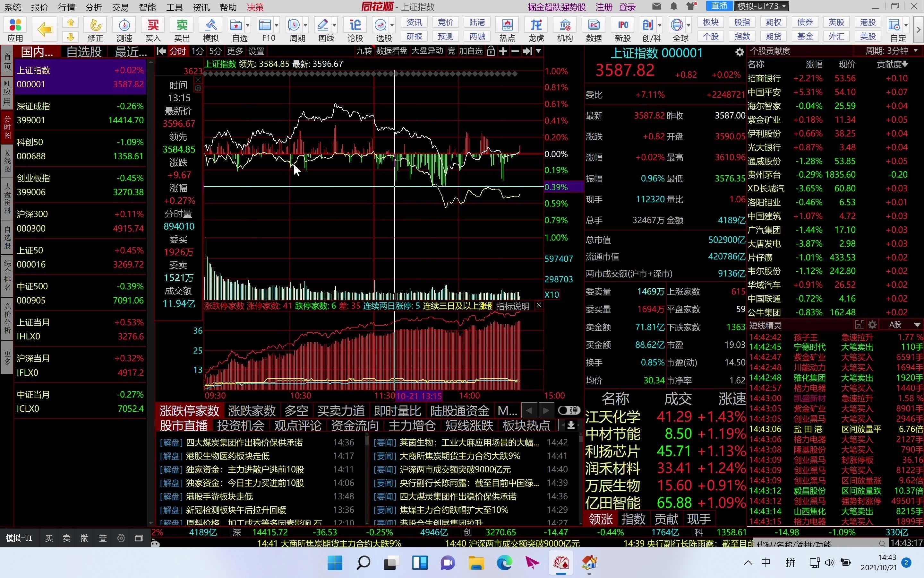Click the 卖出 sell icon
This screenshot has height=578, width=924.
[182, 30]
